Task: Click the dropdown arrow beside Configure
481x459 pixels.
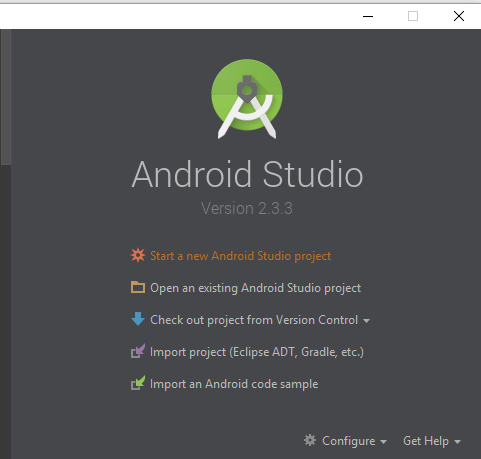Action: click(x=383, y=442)
